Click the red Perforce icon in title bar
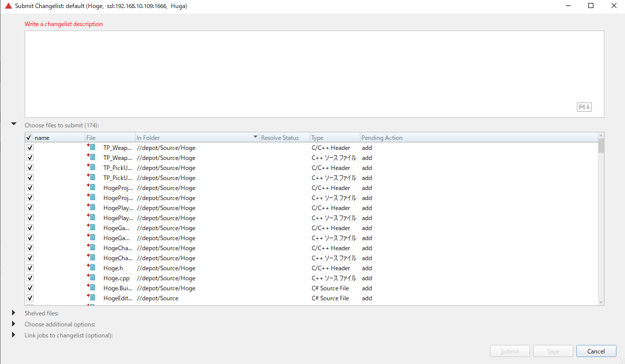This screenshot has width=625, height=364. tap(9, 6)
